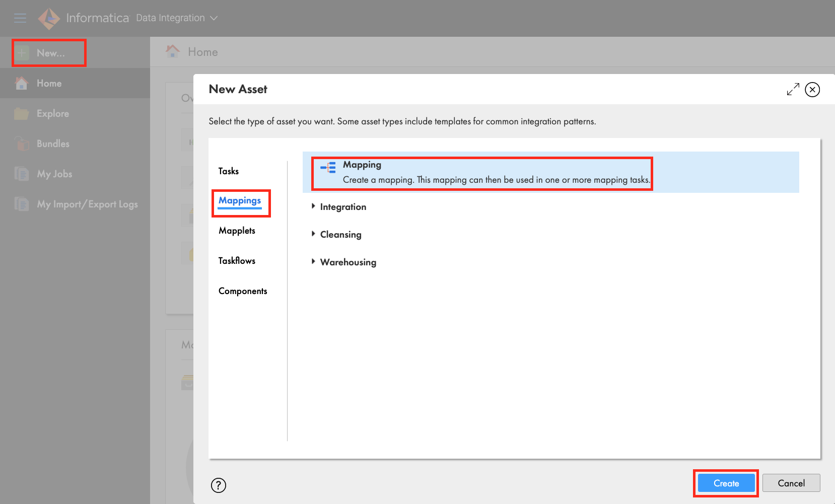Expand the Integration templates group
Viewport: 835px width, 504px height.
[313, 206]
